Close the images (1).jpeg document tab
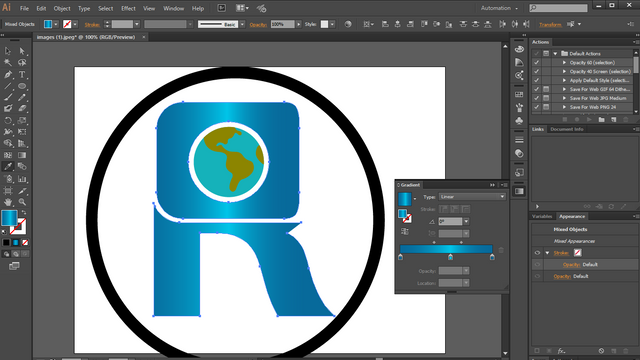The height and width of the screenshot is (360, 640). [144, 37]
